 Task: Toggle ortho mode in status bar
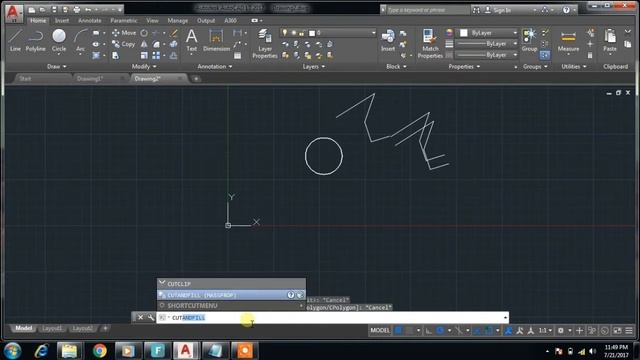(429, 330)
